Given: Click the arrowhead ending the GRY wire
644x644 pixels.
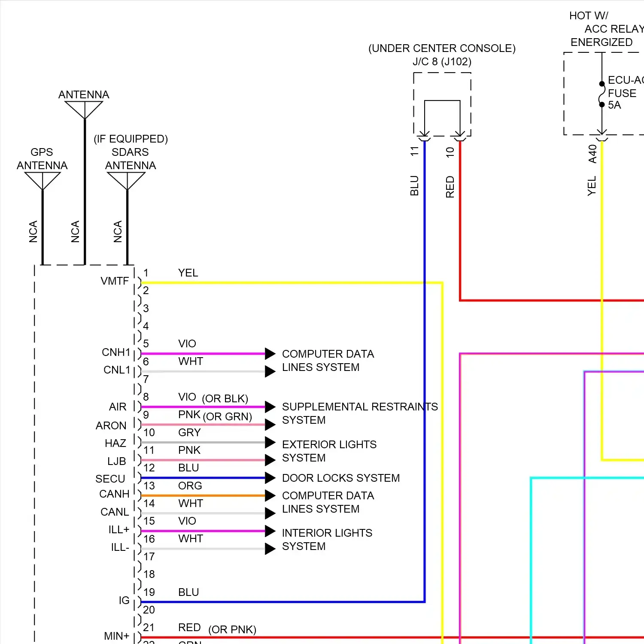Looking at the screenshot, I should pyautogui.click(x=270, y=442).
